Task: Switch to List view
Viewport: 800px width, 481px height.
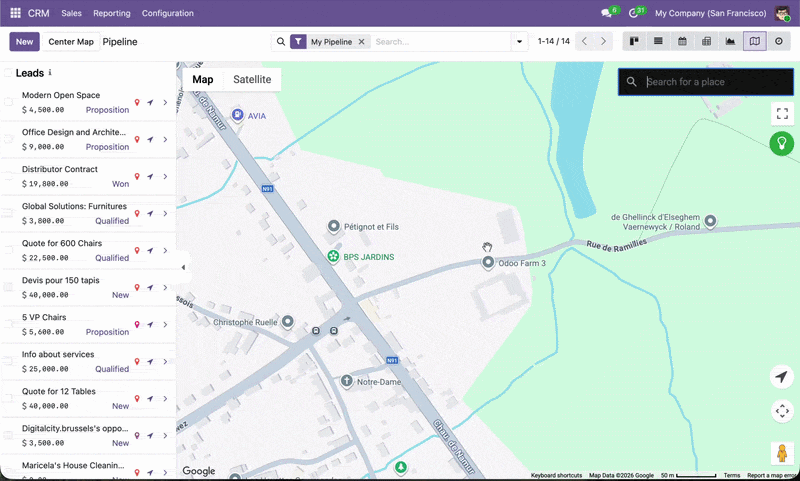Action: (x=658, y=41)
